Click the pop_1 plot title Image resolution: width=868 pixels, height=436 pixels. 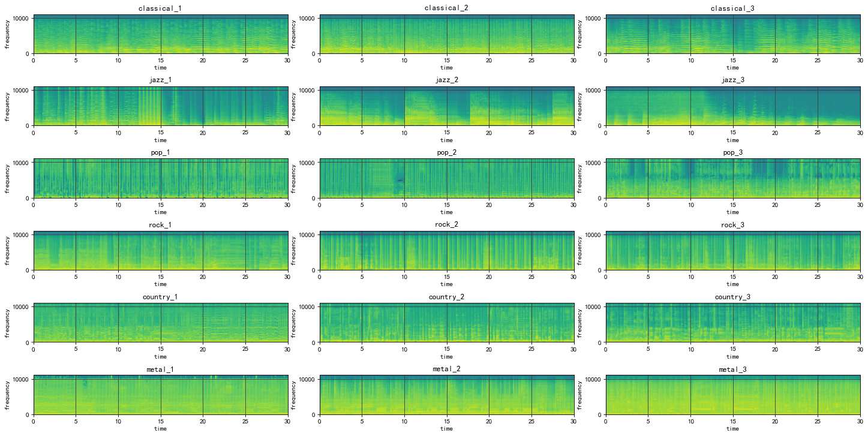pos(160,153)
